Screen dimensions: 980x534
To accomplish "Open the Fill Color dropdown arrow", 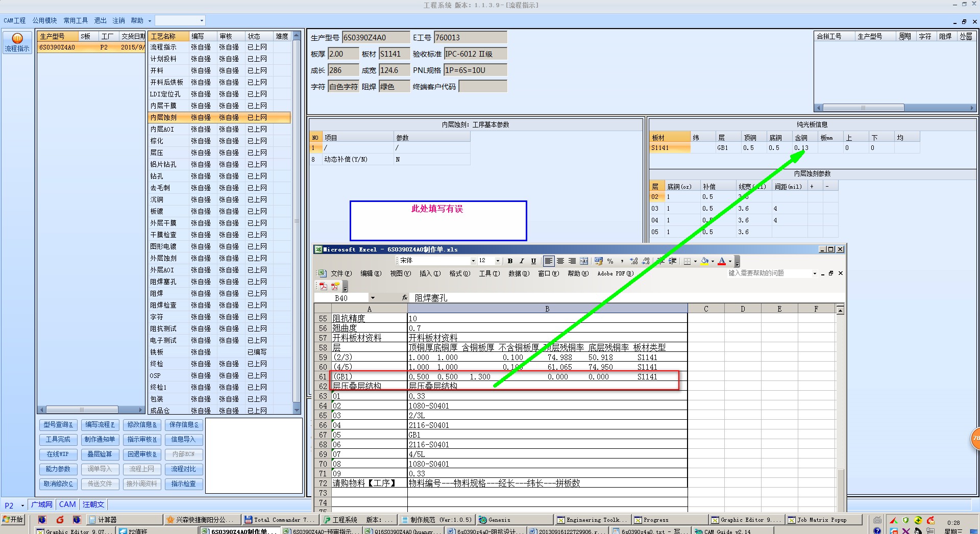I will (x=713, y=261).
